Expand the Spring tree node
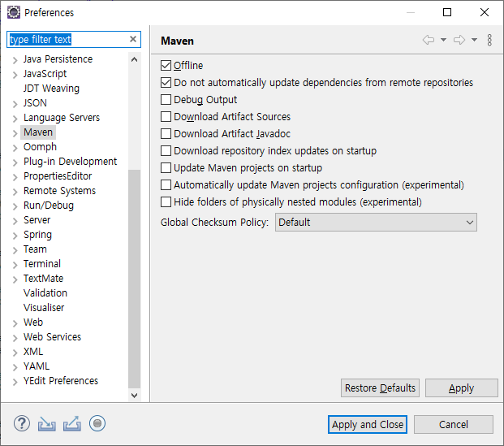The height and width of the screenshot is (446, 504). (x=15, y=236)
